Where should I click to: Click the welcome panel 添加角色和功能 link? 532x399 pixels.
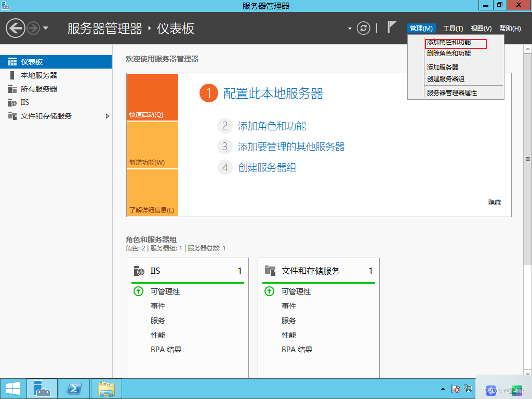pyautogui.click(x=272, y=126)
